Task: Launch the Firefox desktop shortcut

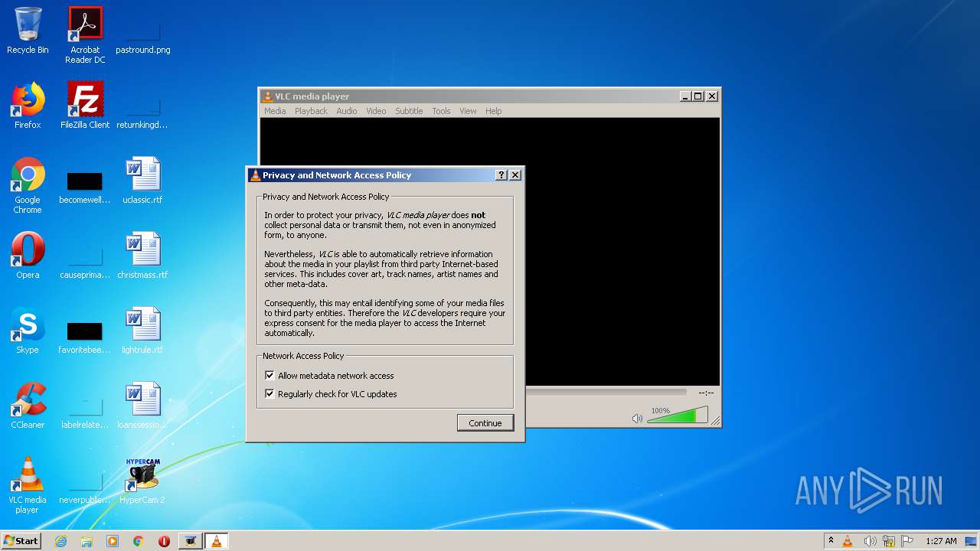Action: pyautogui.click(x=28, y=106)
